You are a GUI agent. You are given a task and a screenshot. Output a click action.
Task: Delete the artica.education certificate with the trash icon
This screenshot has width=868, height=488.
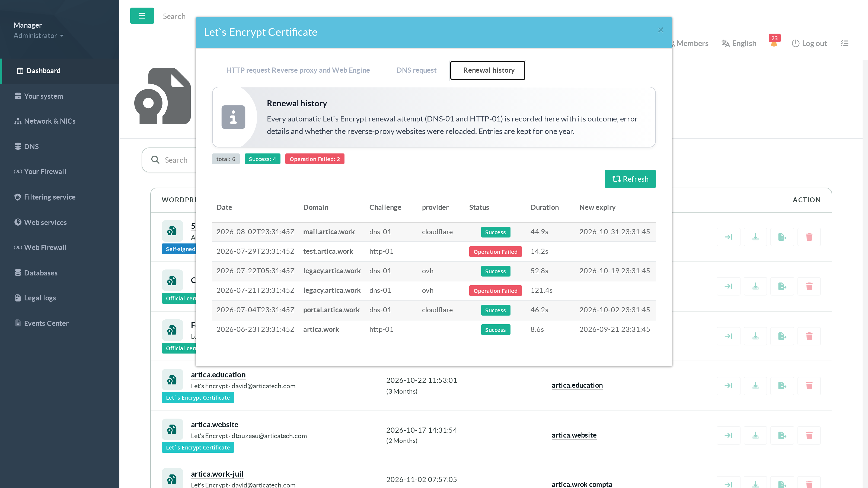coord(809,386)
